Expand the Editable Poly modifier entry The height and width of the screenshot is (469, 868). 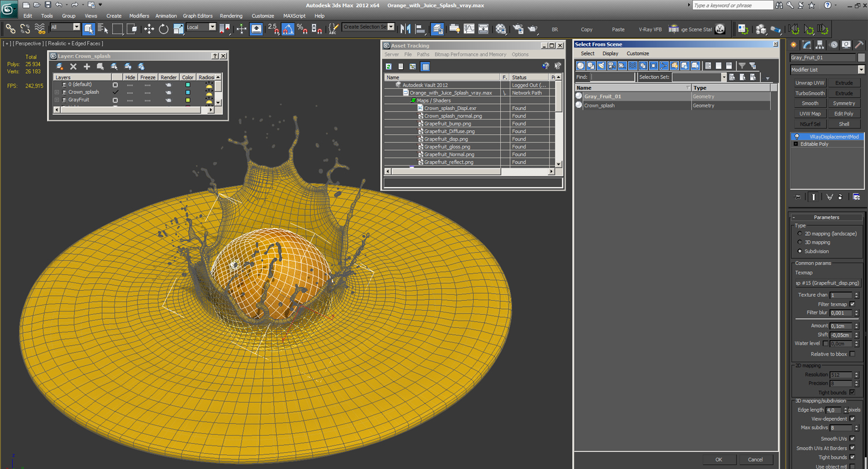point(796,144)
